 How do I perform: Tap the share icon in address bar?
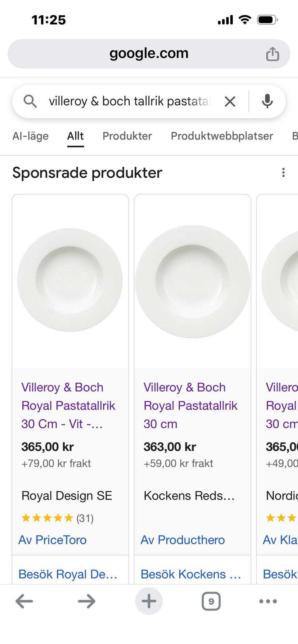pyautogui.click(x=272, y=54)
